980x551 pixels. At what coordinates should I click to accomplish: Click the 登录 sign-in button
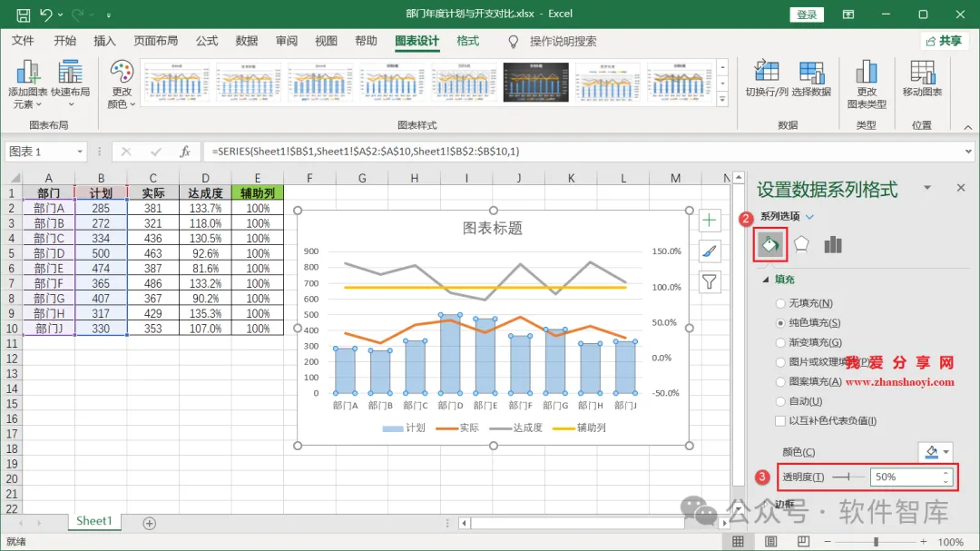(807, 15)
